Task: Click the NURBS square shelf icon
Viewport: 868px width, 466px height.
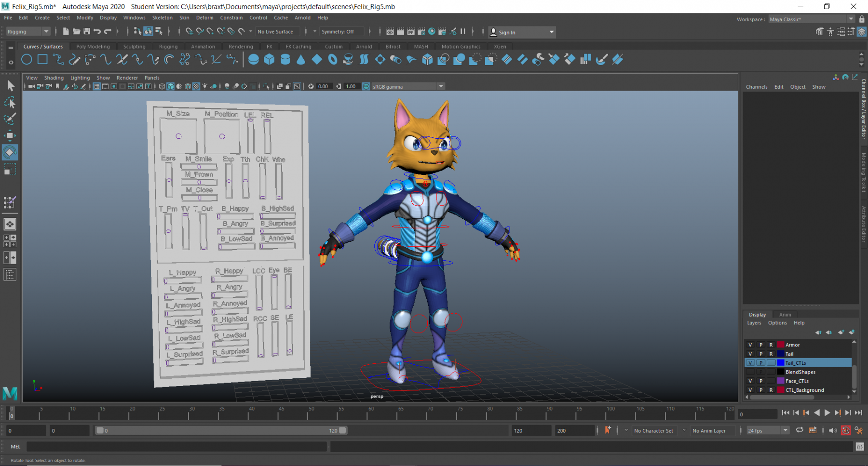Action: pos(42,59)
